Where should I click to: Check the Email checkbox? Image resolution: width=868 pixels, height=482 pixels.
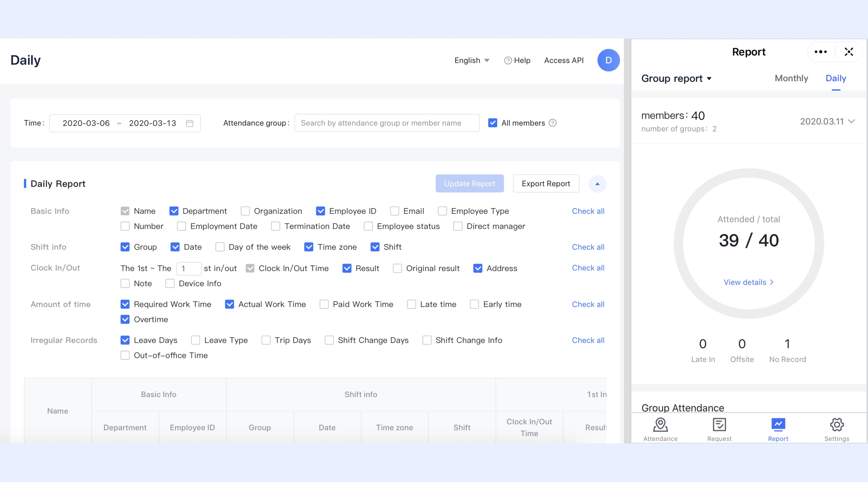395,211
